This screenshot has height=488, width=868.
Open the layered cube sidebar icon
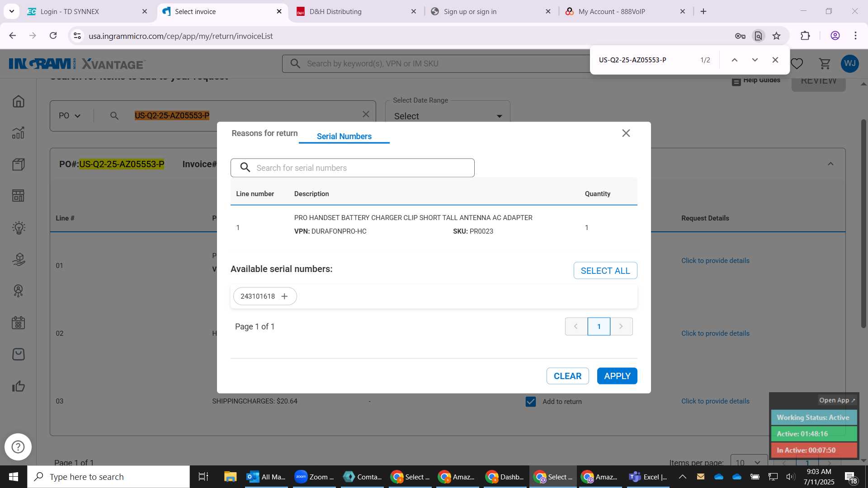pos(19,259)
